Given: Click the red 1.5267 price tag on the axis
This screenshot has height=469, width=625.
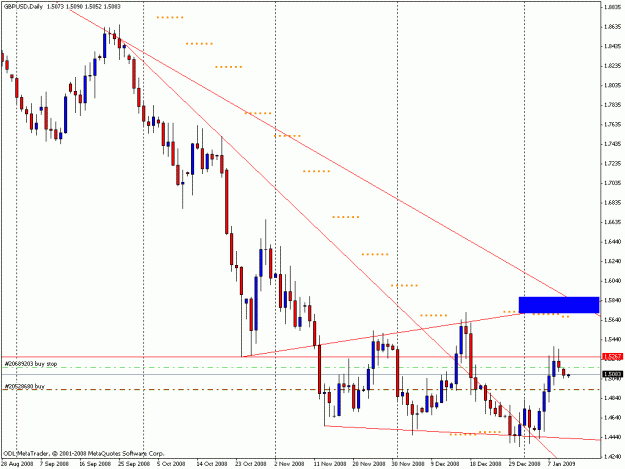Looking at the screenshot, I should tap(613, 357).
